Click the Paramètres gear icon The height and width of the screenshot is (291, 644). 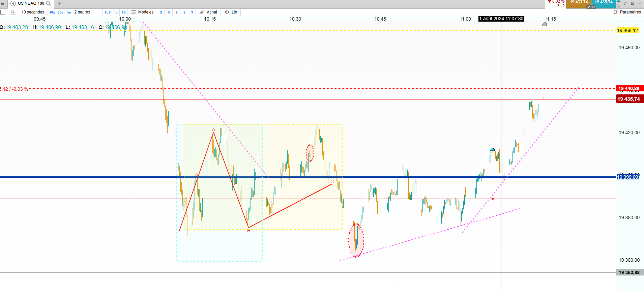(x=615, y=12)
